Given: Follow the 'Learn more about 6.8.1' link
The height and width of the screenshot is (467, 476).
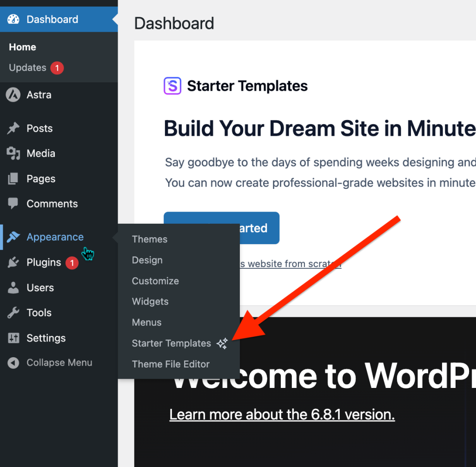Looking at the screenshot, I should click(282, 414).
